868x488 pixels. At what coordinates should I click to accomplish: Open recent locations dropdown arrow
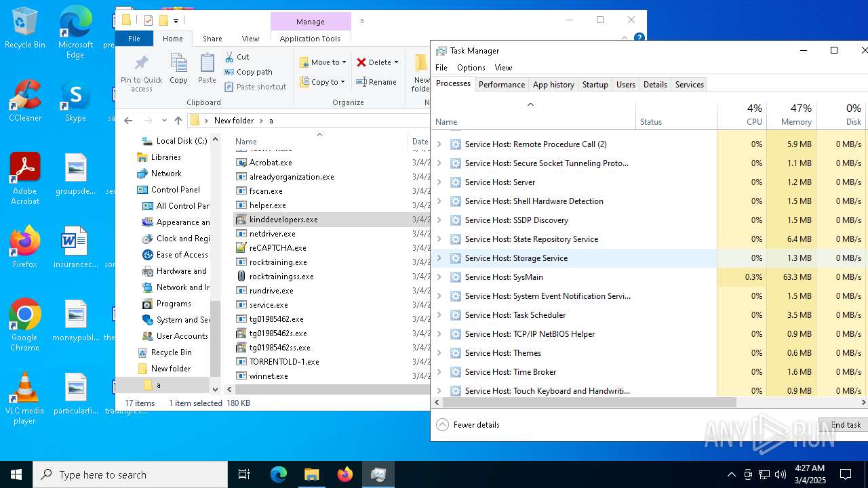click(x=164, y=121)
